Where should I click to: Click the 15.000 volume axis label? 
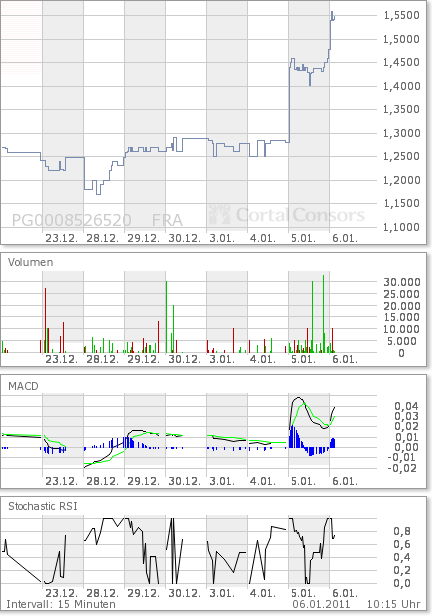(x=402, y=317)
